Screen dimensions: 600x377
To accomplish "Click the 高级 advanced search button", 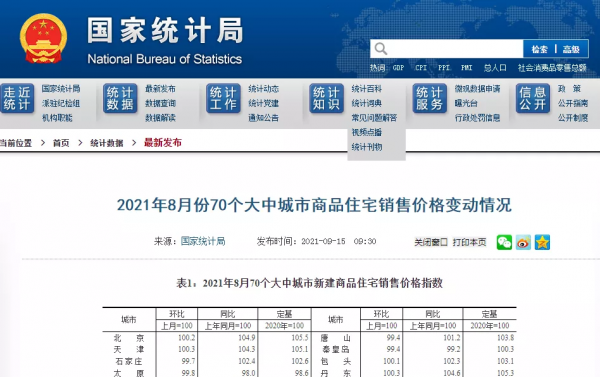I will 571,49.
